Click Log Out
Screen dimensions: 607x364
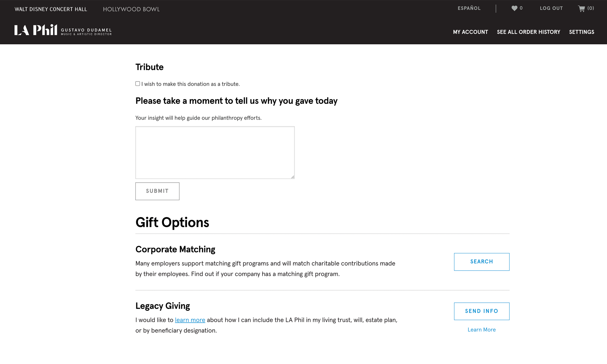(551, 8)
